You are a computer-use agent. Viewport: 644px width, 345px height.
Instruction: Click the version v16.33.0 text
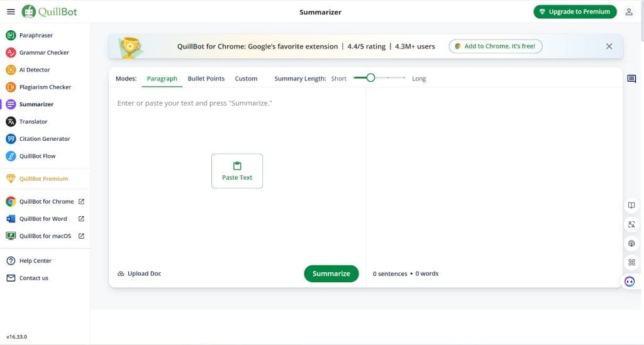coord(16,337)
